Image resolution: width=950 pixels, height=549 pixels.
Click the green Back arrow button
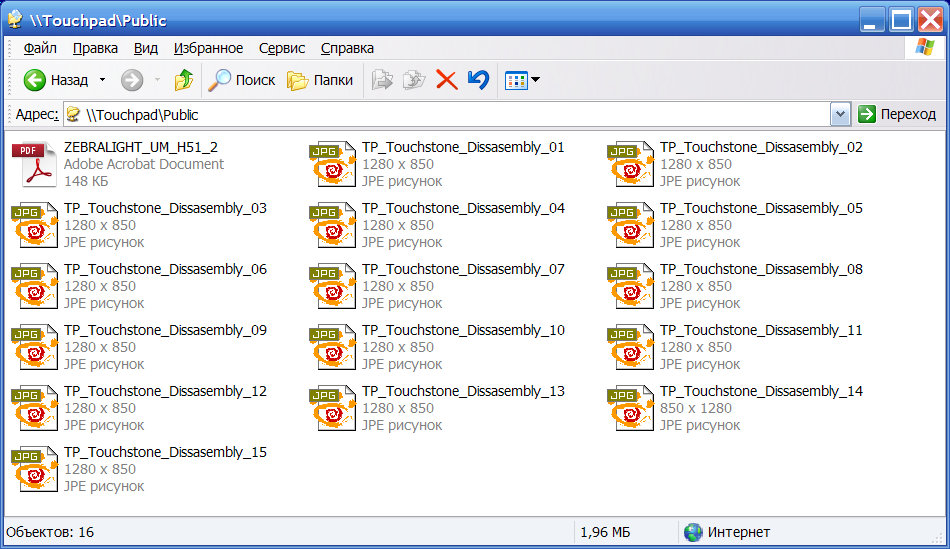click(36, 80)
